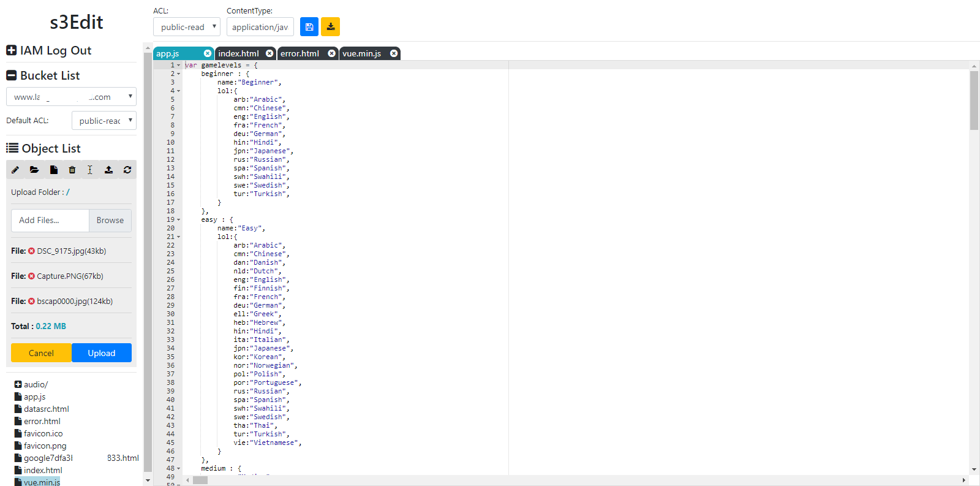
Task: Click the editor vertical scrollbar thumb
Action: tap(974, 101)
